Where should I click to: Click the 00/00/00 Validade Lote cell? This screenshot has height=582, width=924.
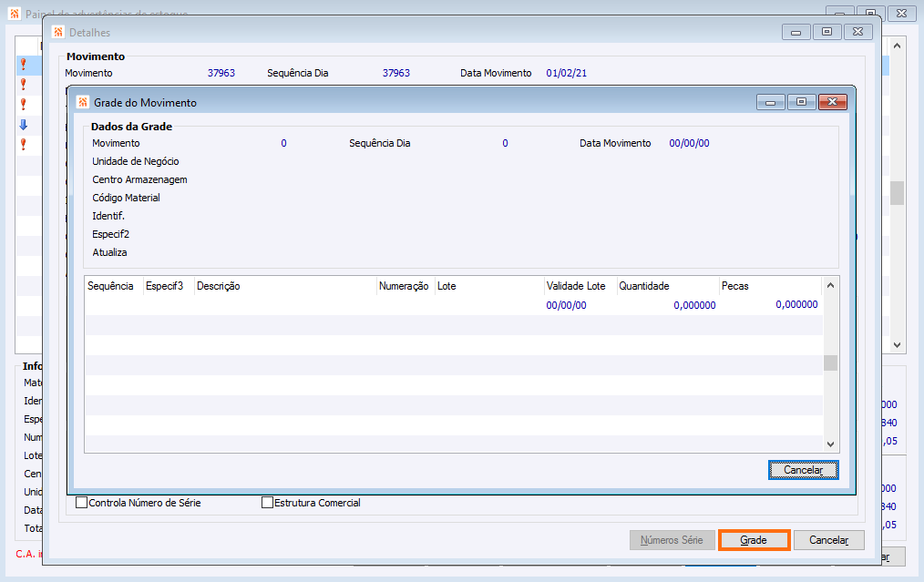(566, 305)
